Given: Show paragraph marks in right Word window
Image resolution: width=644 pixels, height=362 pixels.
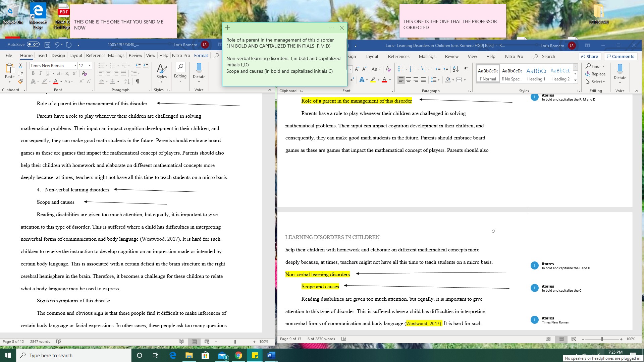Looking at the screenshot, I should [x=466, y=69].
